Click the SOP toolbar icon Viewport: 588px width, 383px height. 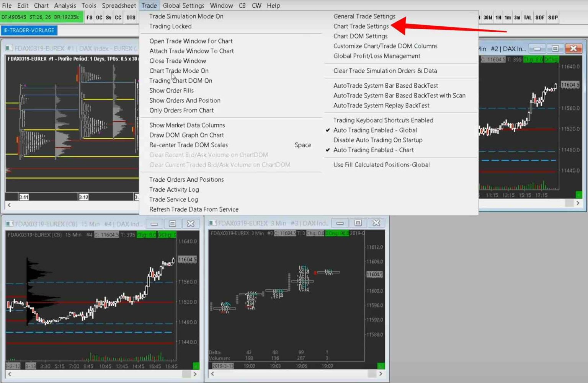click(552, 17)
